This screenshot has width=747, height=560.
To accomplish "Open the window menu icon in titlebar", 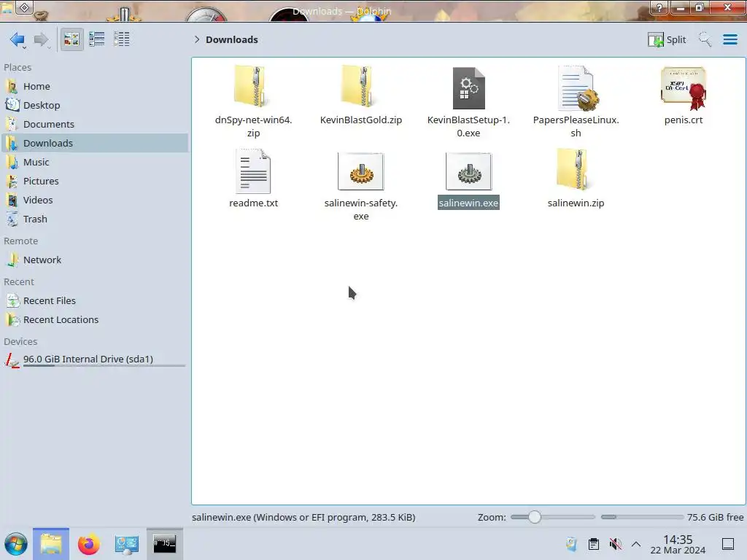I will tap(7, 7).
